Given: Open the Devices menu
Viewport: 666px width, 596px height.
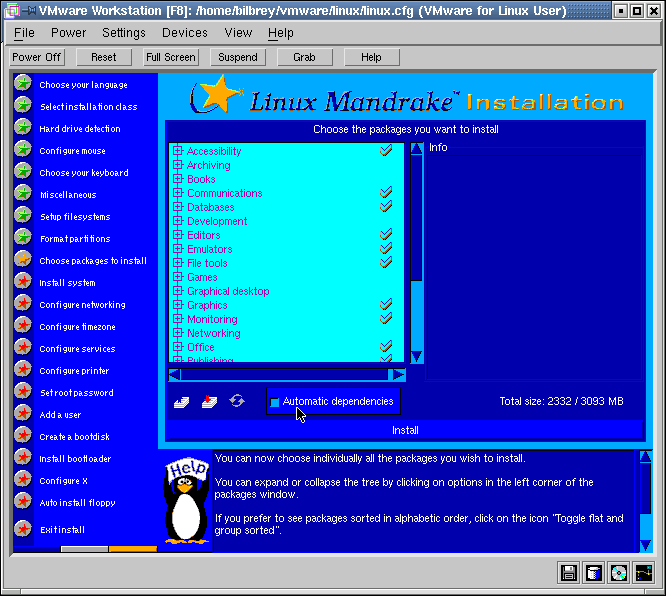Looking at the screenshot, I should click(x=185, y=33).
